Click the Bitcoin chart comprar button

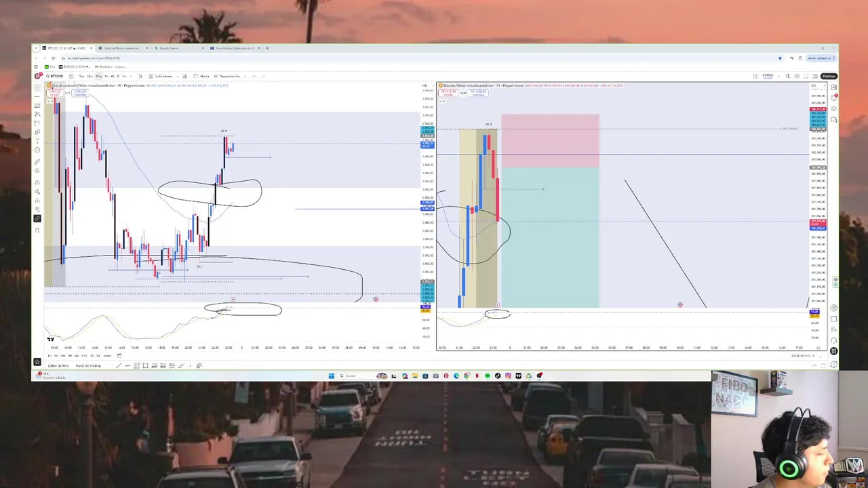(x=478, y=93)
